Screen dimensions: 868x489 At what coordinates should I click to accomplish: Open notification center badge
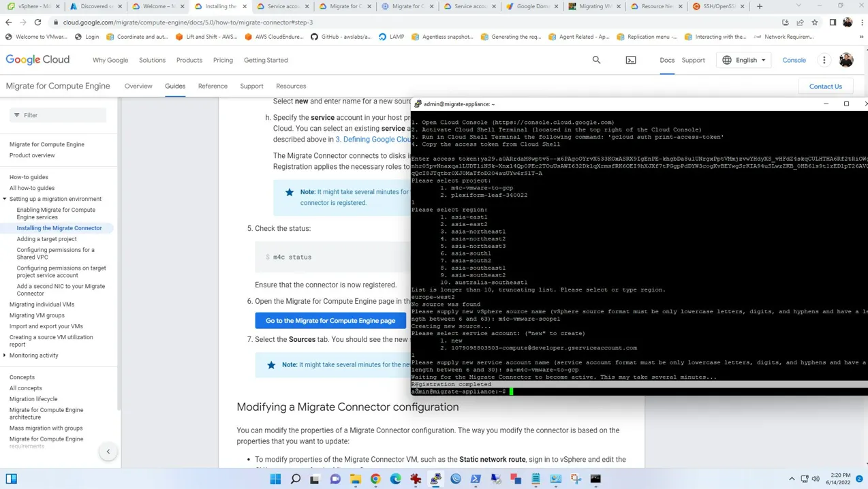pos(859,479)
